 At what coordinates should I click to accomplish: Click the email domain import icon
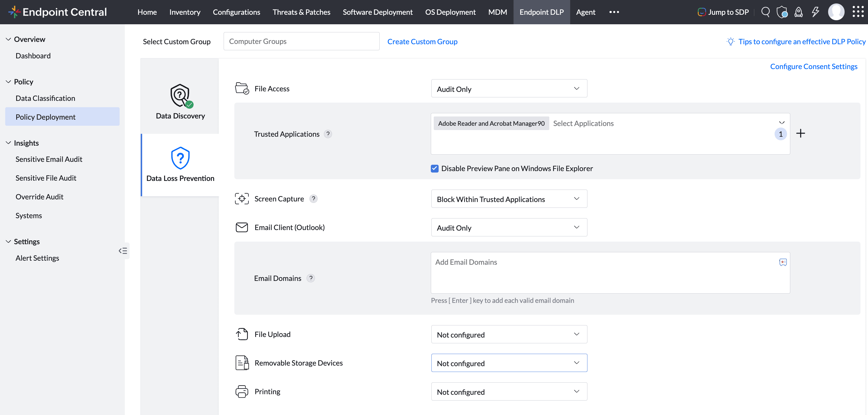pos(783,262)
